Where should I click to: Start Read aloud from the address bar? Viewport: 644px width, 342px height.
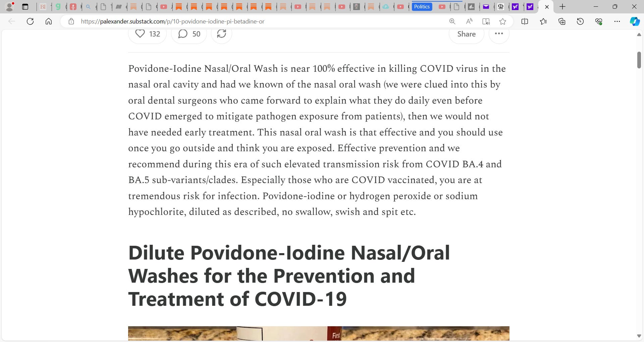click(469, 21)
